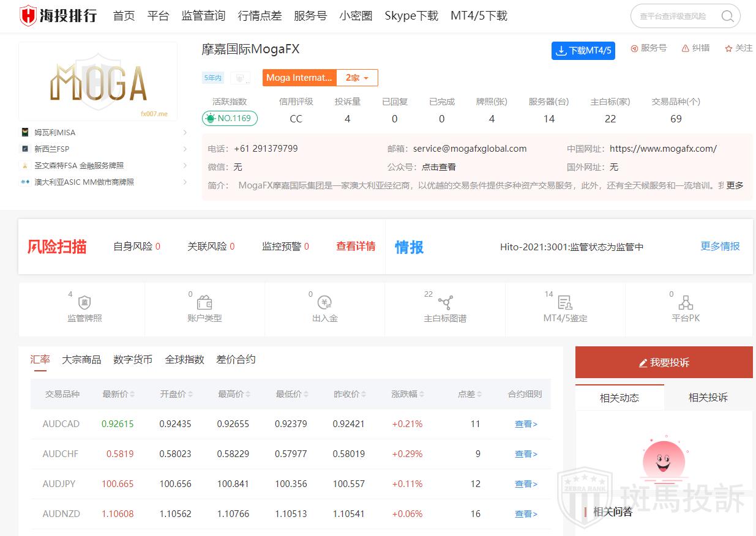This screenshot has height=536, width=756.
Task: Open the 出入金 deposit icon
Action: click(x=324, y=303)
